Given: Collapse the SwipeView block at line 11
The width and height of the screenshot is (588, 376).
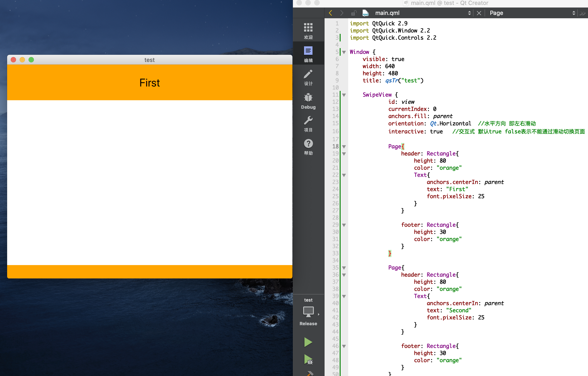Looking at the screenshot, I should (x=344, y=95).
